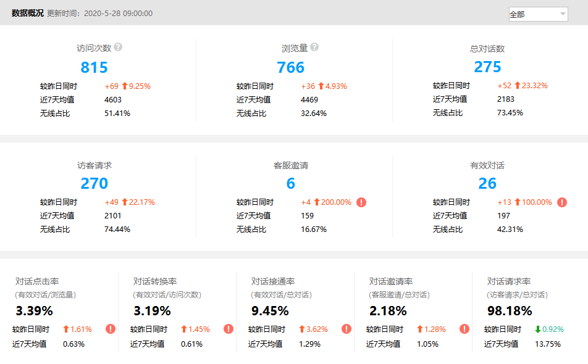
Task: Click warning icon beside 对话转换率 change
Action: [x=229, y=329]
